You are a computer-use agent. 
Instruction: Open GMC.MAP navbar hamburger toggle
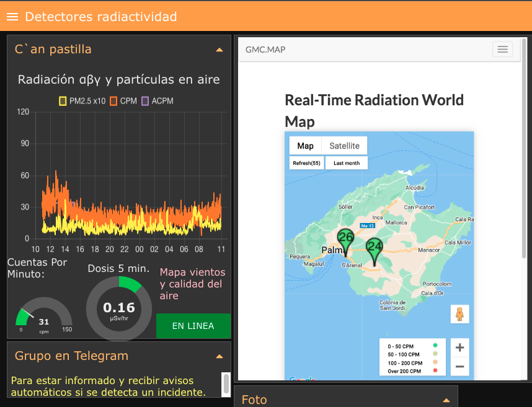[x=502, y=50]
